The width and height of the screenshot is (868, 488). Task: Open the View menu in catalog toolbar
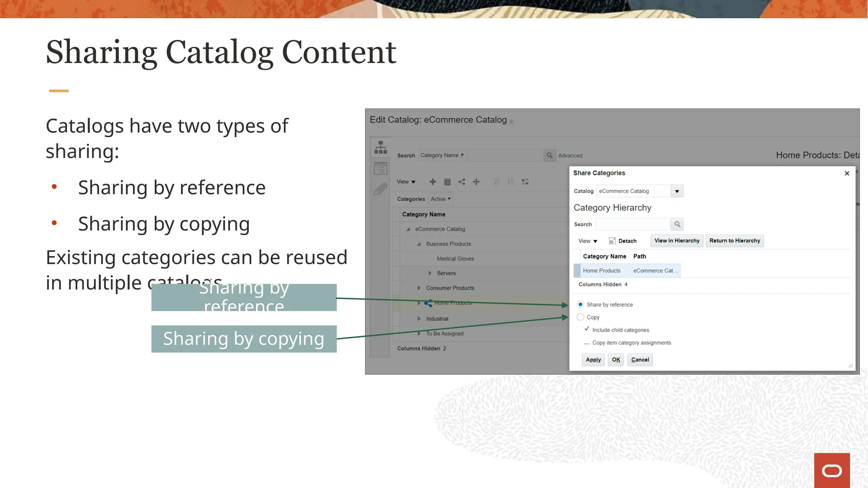pyautogui.click(x=406, y=182)
